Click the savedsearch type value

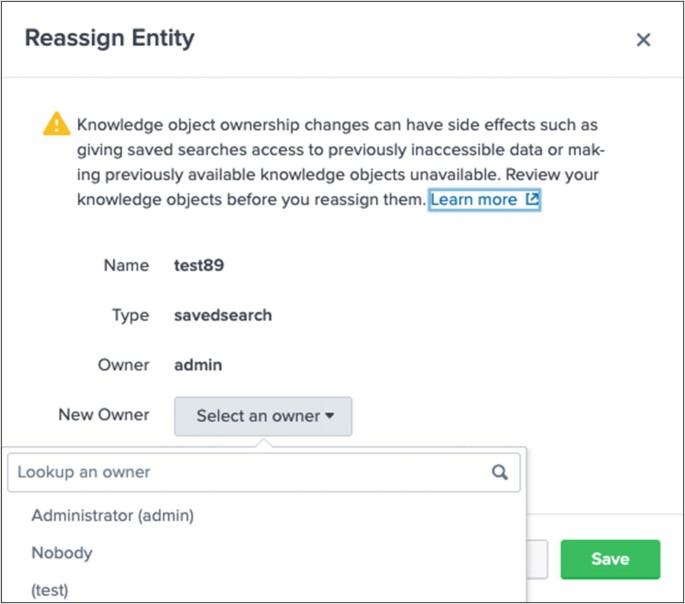(221, 315)
